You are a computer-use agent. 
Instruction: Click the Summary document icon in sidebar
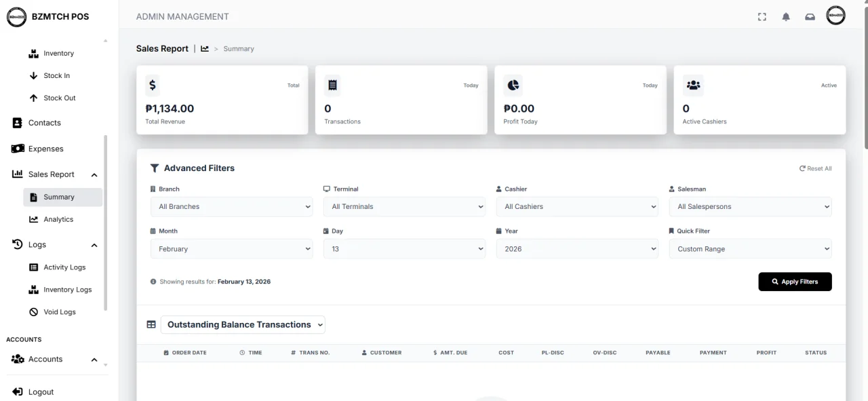click(34, 197)
